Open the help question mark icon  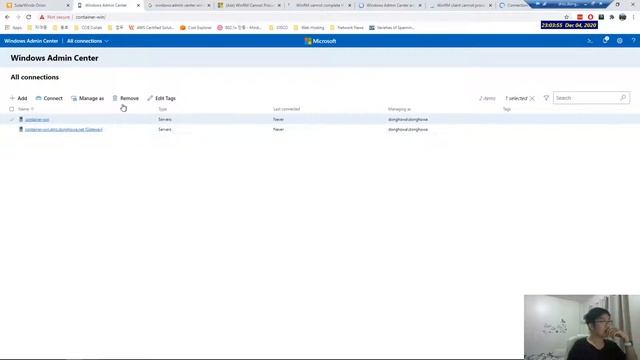tap(633, 41)
